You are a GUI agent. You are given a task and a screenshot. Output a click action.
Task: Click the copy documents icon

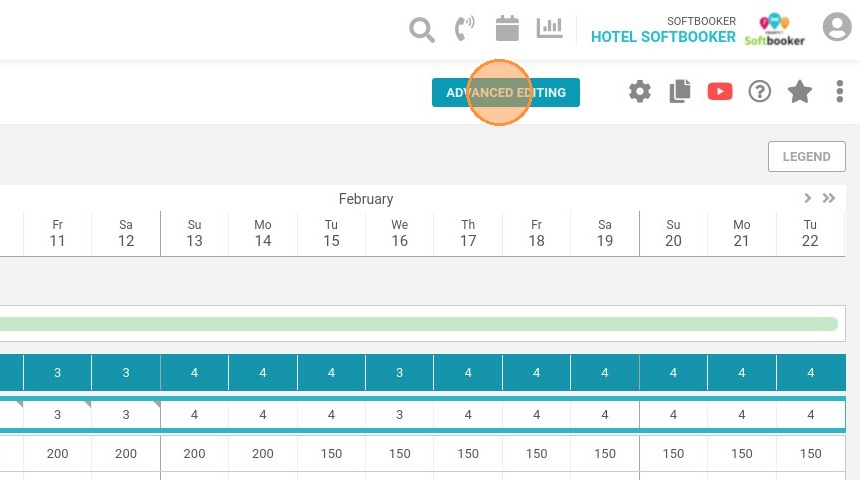(680, 91)
